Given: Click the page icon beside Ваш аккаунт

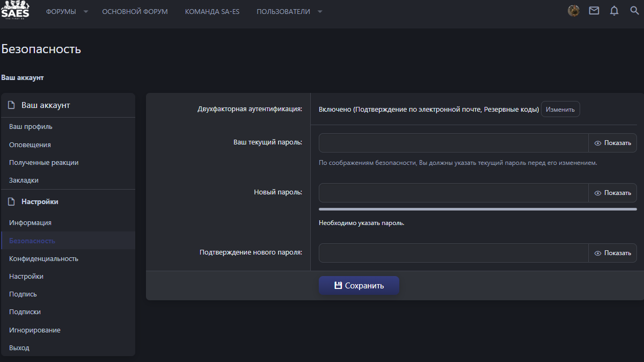Looking at the screenshot, I should click(11, 105).
